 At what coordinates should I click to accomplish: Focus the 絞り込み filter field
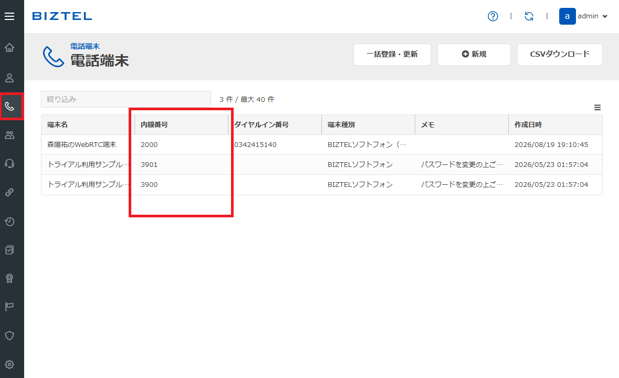point(126,99)
